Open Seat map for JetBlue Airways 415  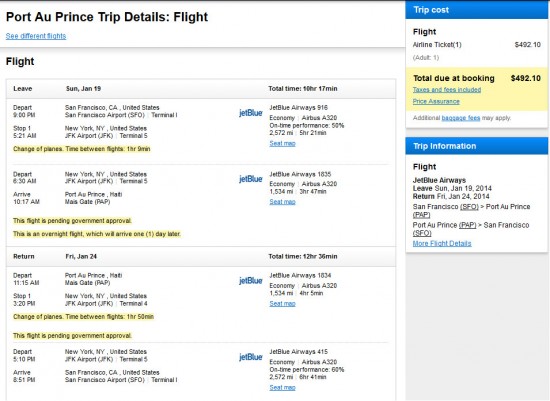[282, 387]
